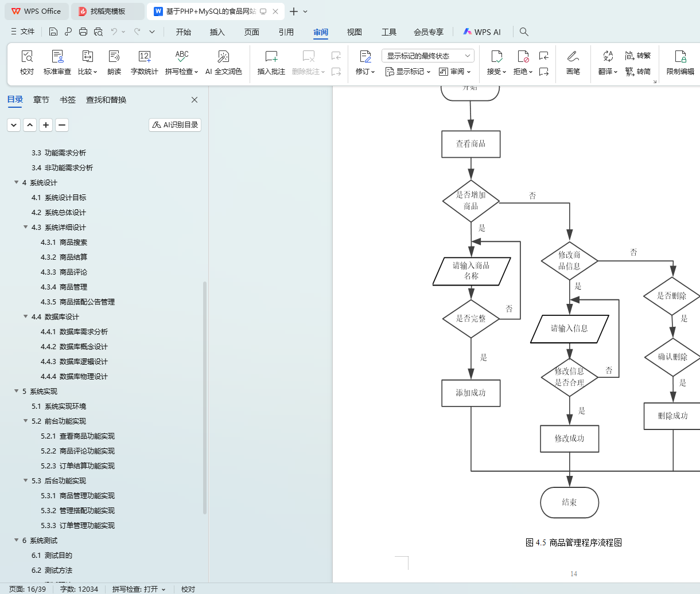Collapse the 5.2 前台功能实现 section
This screenshot has width=700, height=594.
[26, 421]
